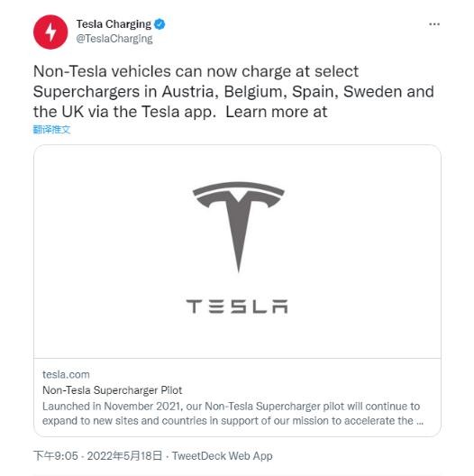Open the Tesla Charging display name
The width and height of the screenshot is (474, 476).
tap(114, 24)
